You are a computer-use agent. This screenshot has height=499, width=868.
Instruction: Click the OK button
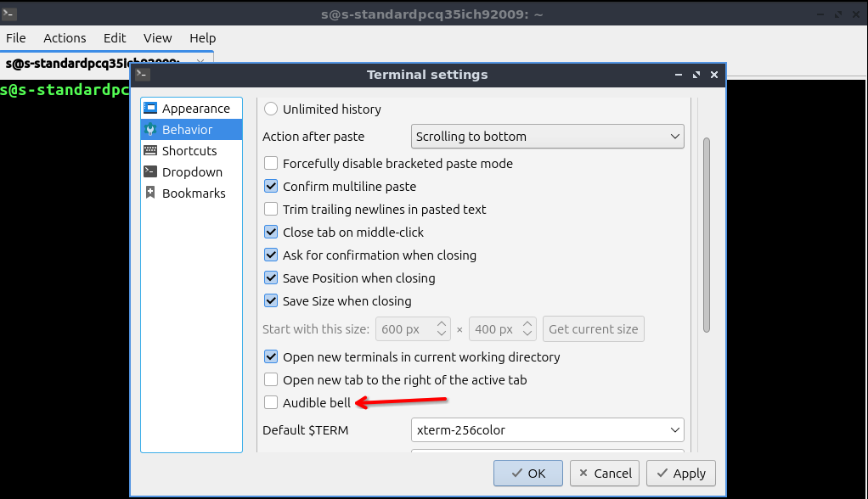[527, 474]
